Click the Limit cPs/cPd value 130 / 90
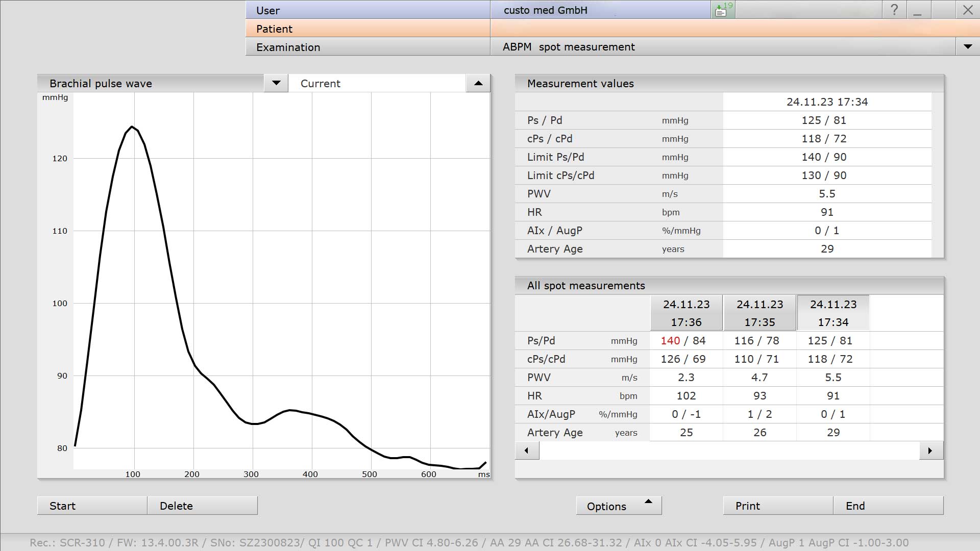The width and height of the screenshot is (980, 551). coord(824,176)
